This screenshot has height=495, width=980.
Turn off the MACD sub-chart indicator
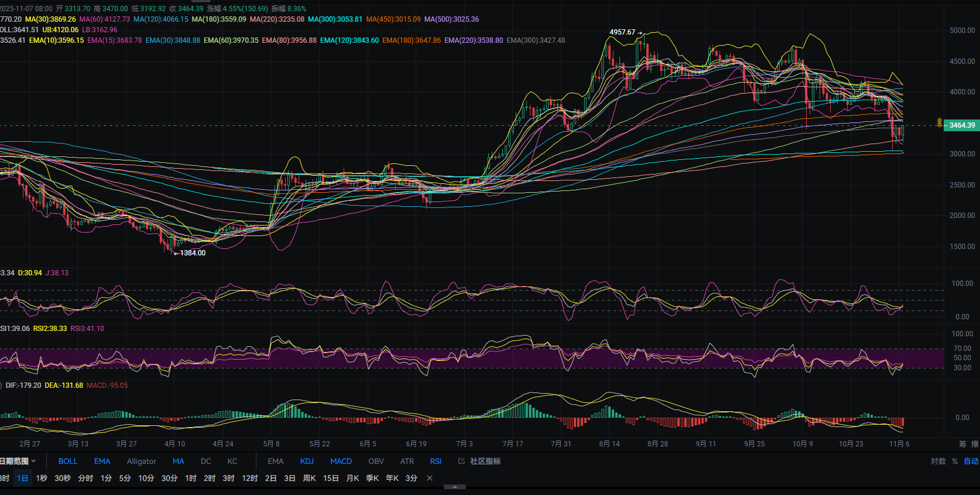pos(341,461)
